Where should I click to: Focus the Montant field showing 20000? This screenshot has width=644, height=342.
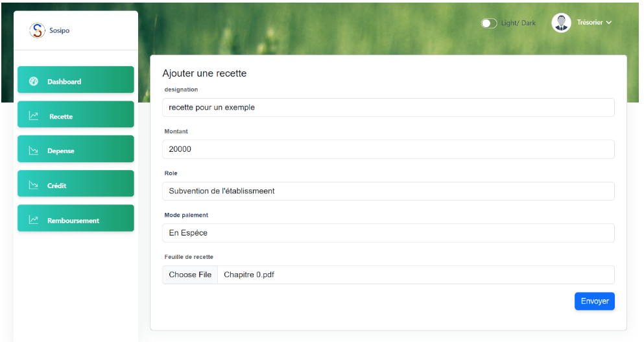(388, 149)
